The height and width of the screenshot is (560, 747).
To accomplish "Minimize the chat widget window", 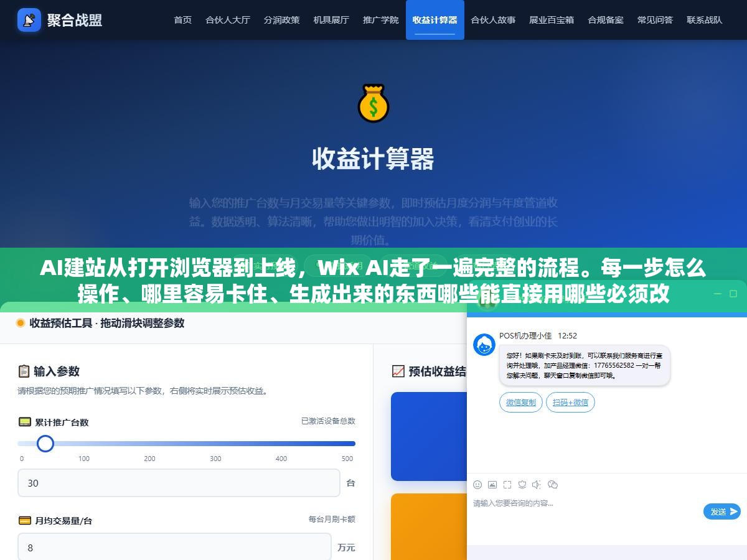I will [x=718, y=294].
